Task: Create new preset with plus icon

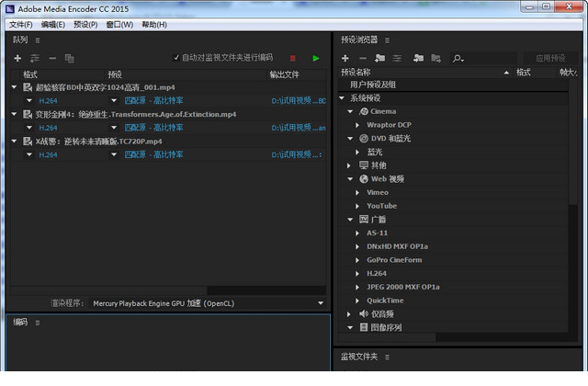Action: coord(345,58)
